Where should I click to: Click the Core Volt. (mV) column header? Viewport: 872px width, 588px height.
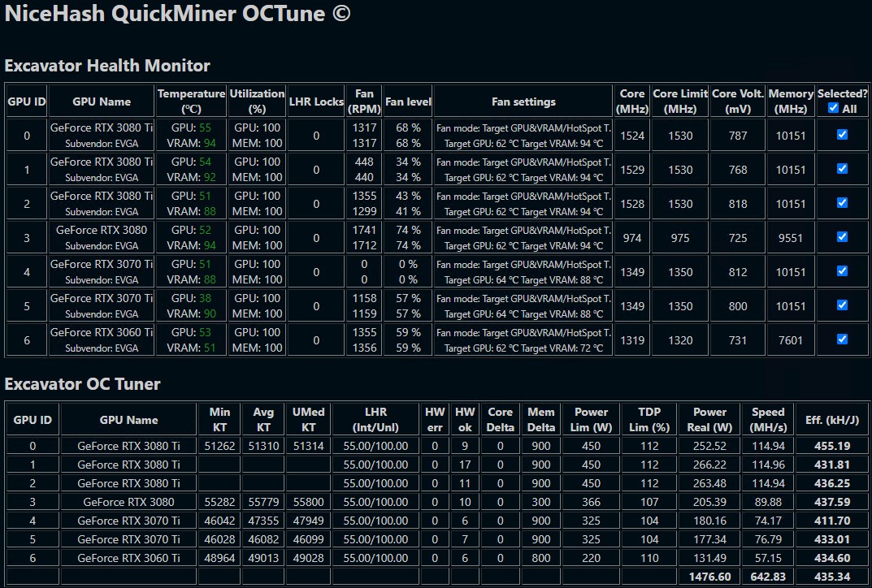pyautogui.click(x=738, y=102)
